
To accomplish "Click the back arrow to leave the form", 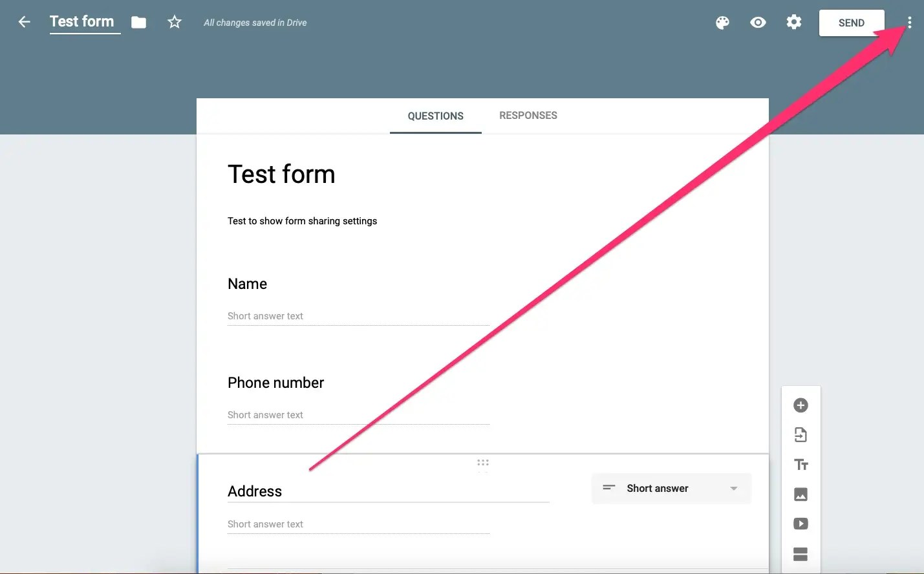I will (25, 22).
